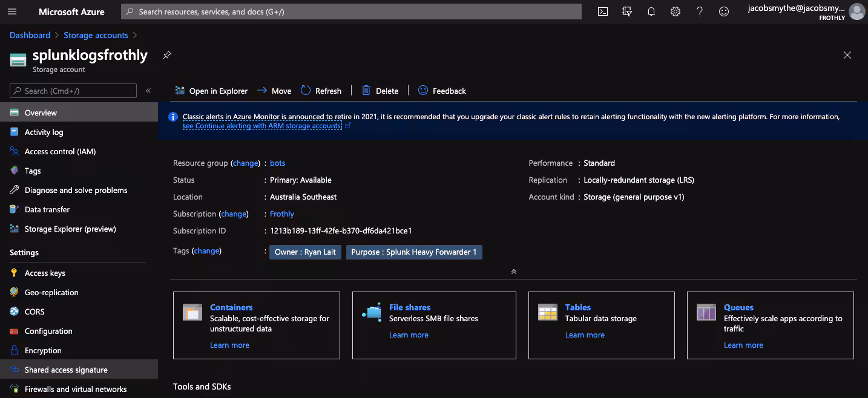868x398 pixels.
Task: Click the Refresh toolbar button
Action: pyautogui.click(x=321, y=91)
